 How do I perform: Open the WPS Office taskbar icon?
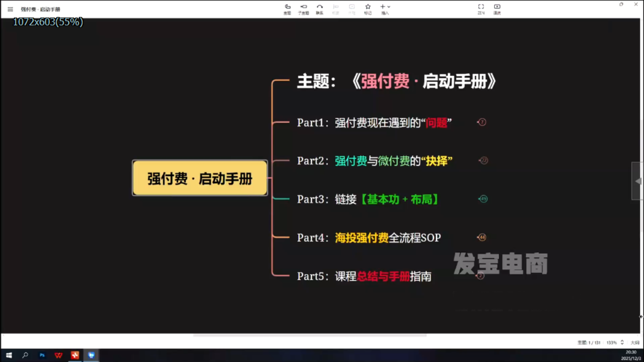pyautogui.click(x=58, y=355)
